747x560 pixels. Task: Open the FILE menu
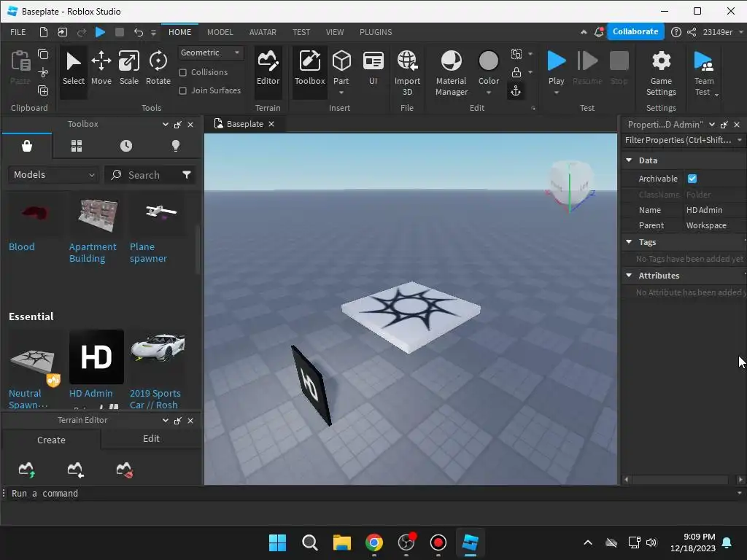pos(18,32)
